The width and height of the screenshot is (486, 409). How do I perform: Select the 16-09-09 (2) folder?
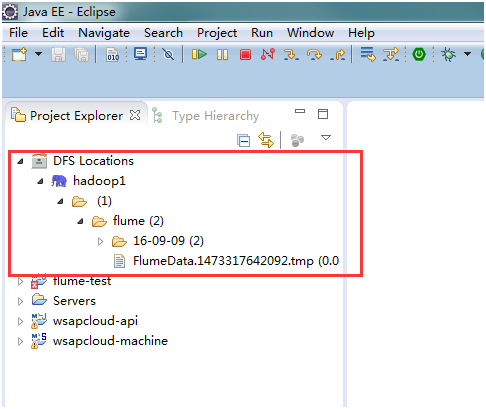[168, 241]
